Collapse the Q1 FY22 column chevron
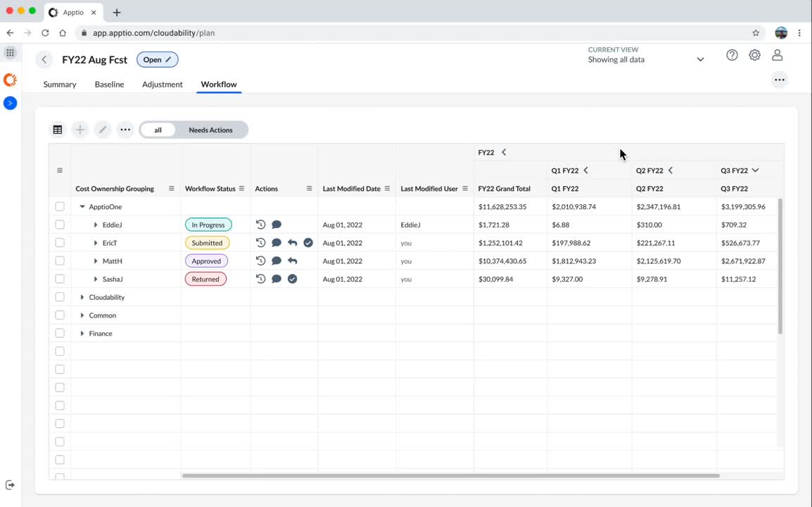The height and width of the screenshot is (507, 812). [585, 170]
